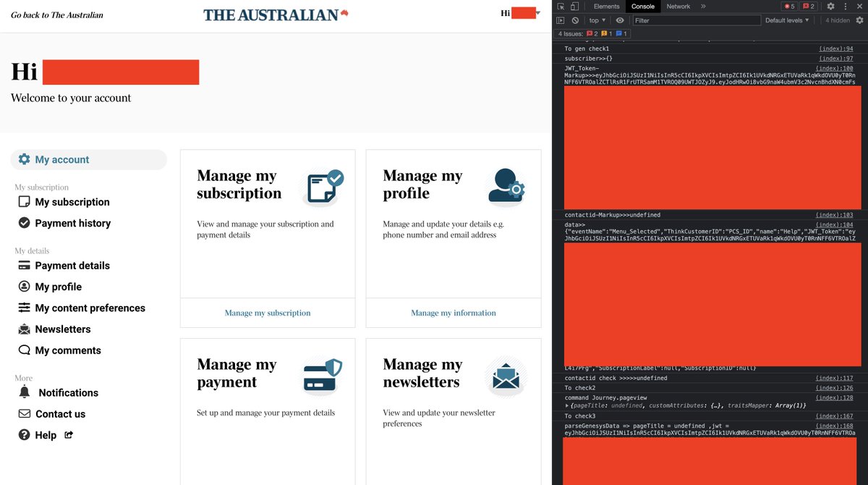Click the open envelope icon on newsletters card

(506, 377)
